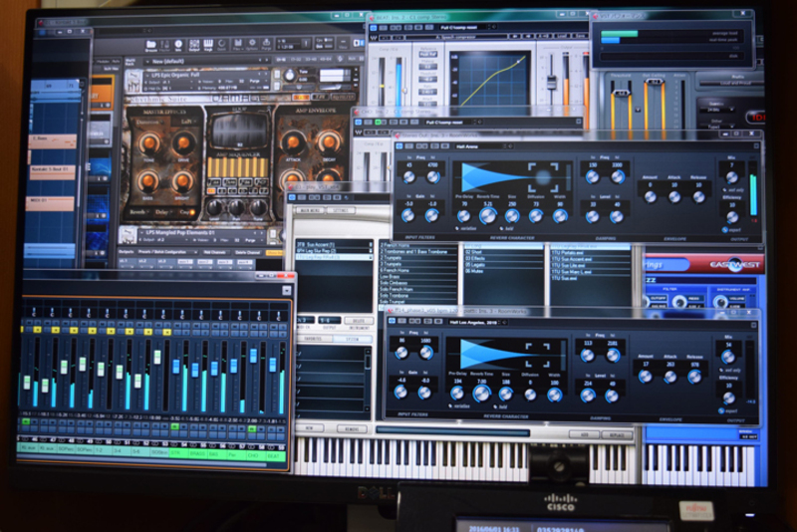Open the SETTINGS tab in Play

tap(340, 210)
